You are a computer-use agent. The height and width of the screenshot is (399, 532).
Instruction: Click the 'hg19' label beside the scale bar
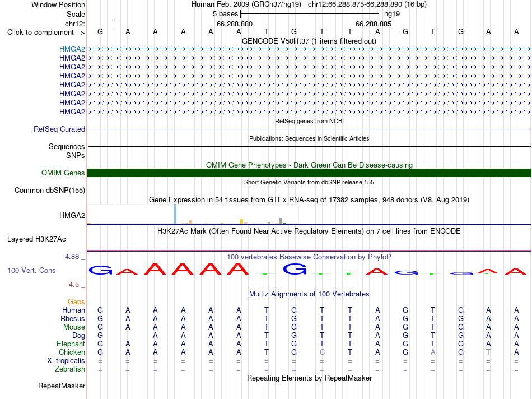pyautogui.click(x=392, y=14)
